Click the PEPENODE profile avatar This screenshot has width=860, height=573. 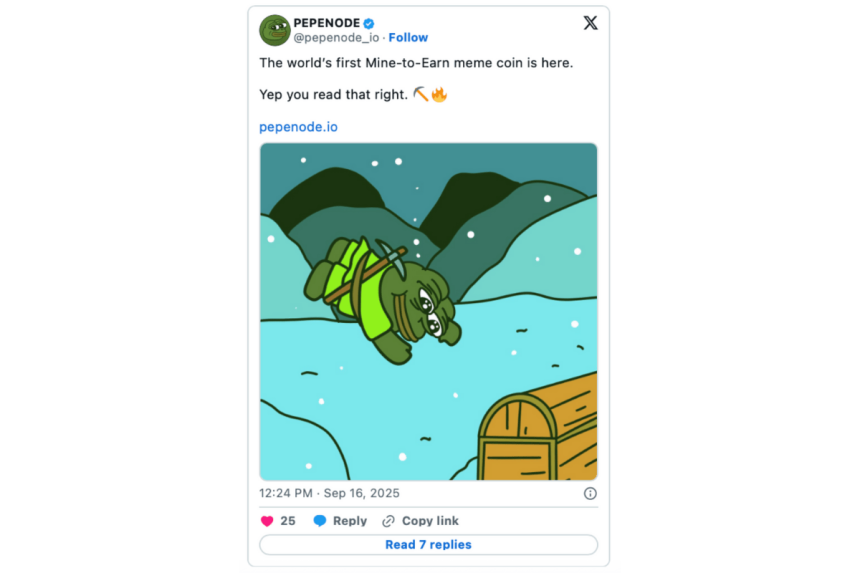pyautogui.click(x=275, y=30)
